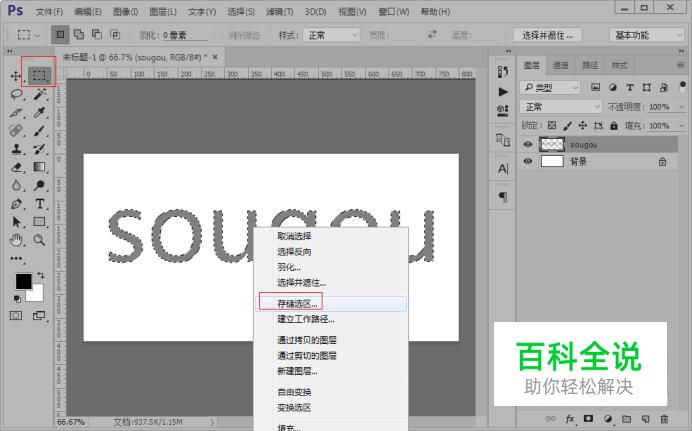The image size is (692, 431).
Task: Open the 基本功能 workspace dropdown
Action: [x=647, y=35]
